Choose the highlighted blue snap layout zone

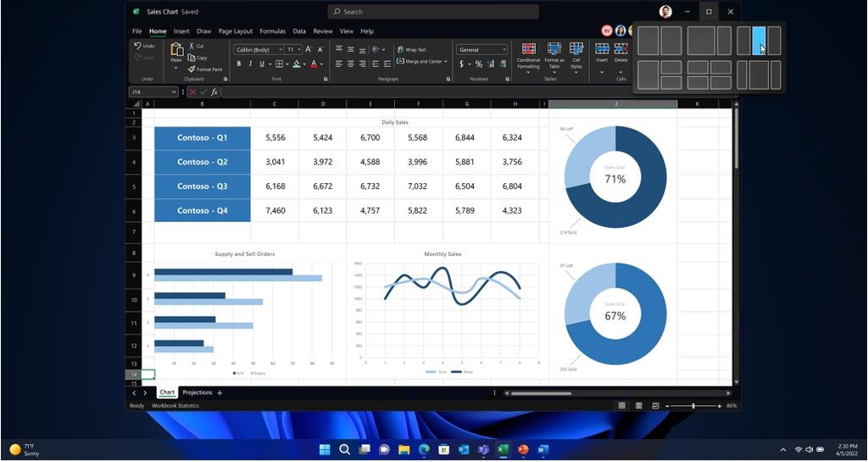(x=759, y=41)
